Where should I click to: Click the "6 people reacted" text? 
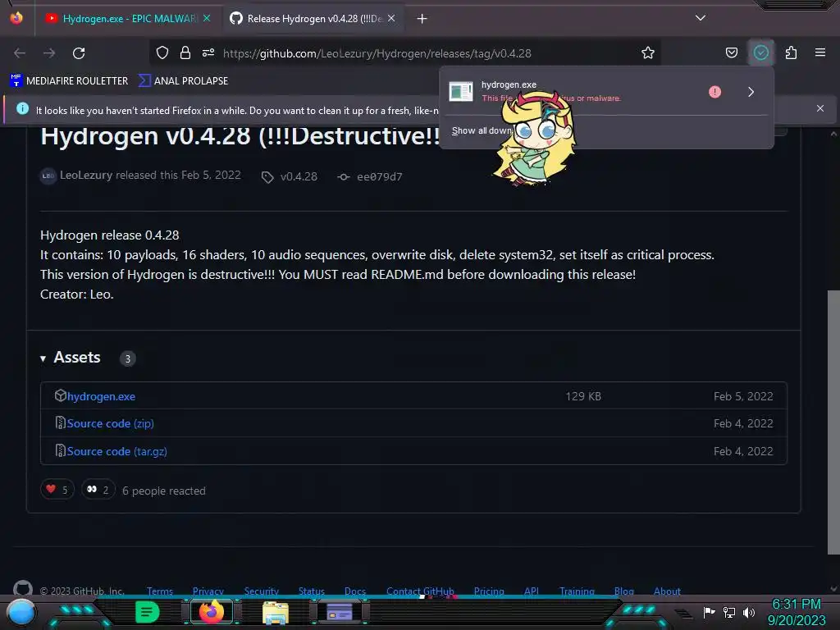coord(164,491)
